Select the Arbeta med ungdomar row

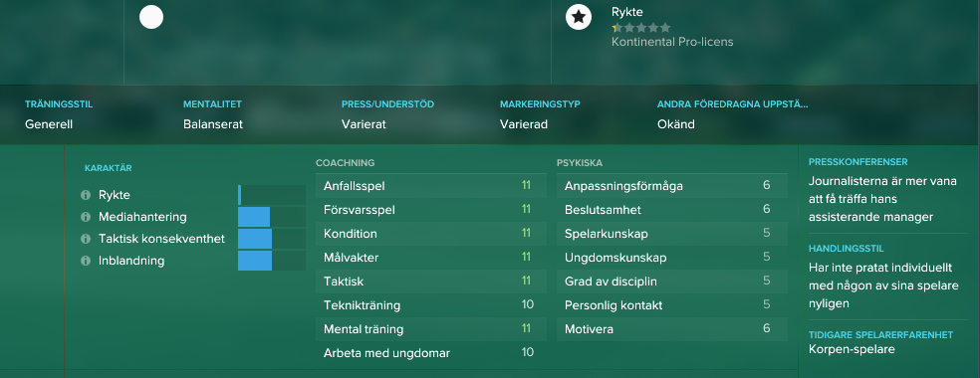430,353
